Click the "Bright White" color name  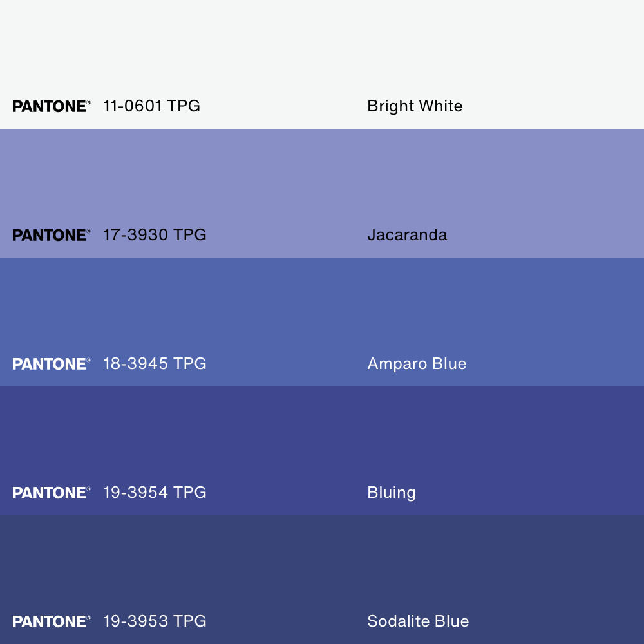(415, 106)
